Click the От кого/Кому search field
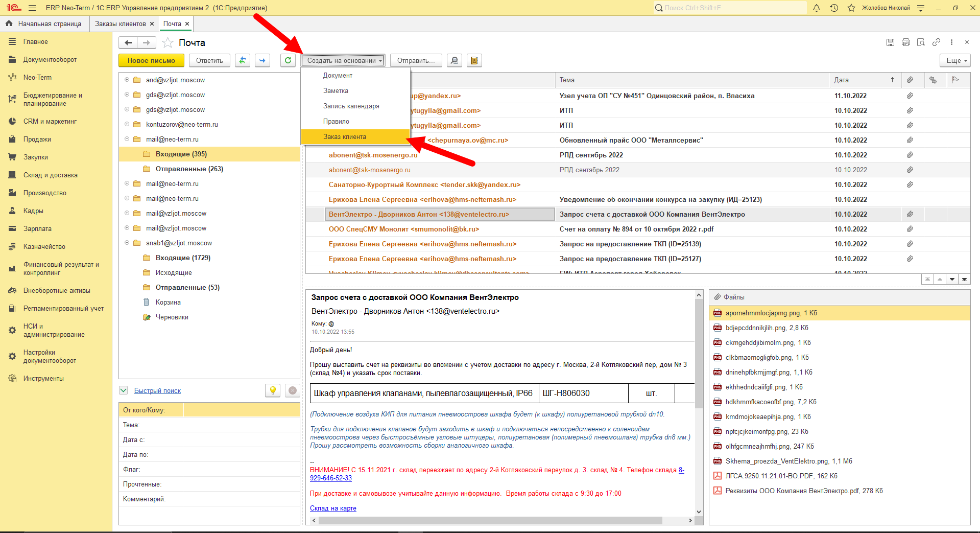The width and height of the screenshot is (980, 533). pos(241,410)
